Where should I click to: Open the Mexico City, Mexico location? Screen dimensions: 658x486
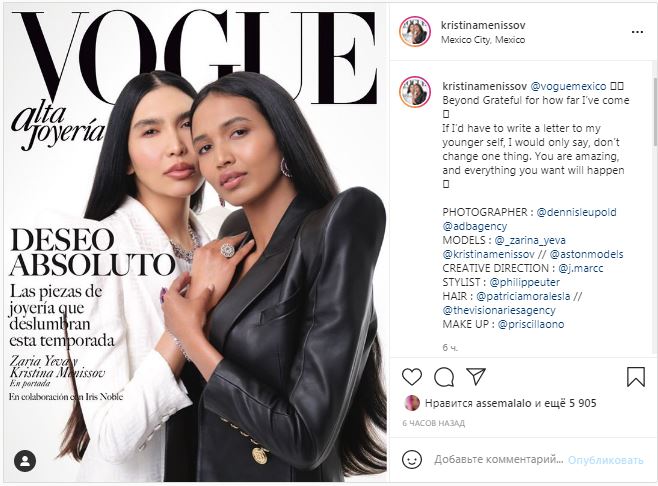(483, 40)
